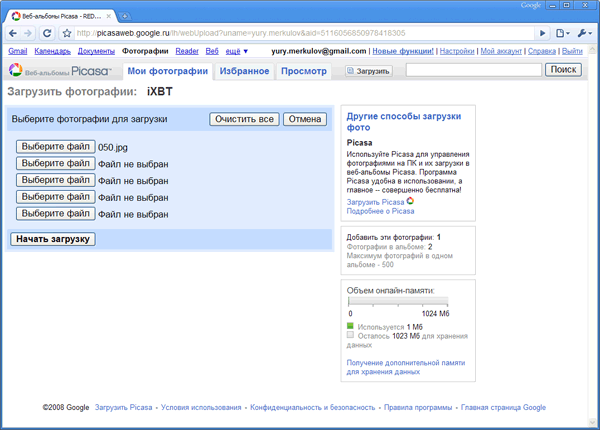Open Главная страница Google link

pyautogui.click(x=503, y=407)
